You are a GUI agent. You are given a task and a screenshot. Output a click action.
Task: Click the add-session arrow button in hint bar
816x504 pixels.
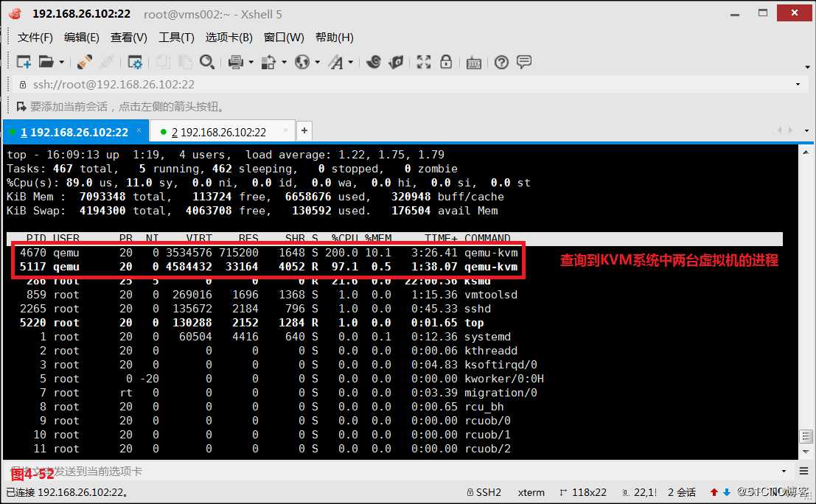pyautogui.click(x=21, y=107)
